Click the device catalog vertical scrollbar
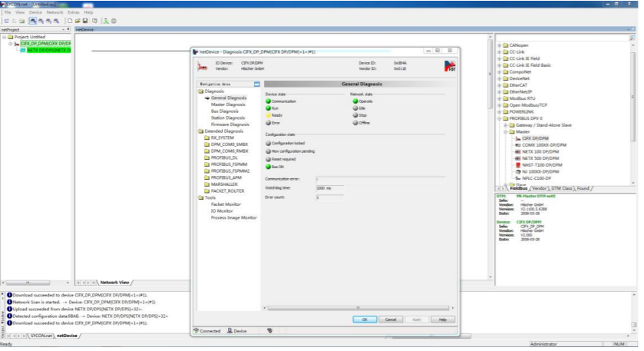644x351 pixels. (x=632, y=97)
